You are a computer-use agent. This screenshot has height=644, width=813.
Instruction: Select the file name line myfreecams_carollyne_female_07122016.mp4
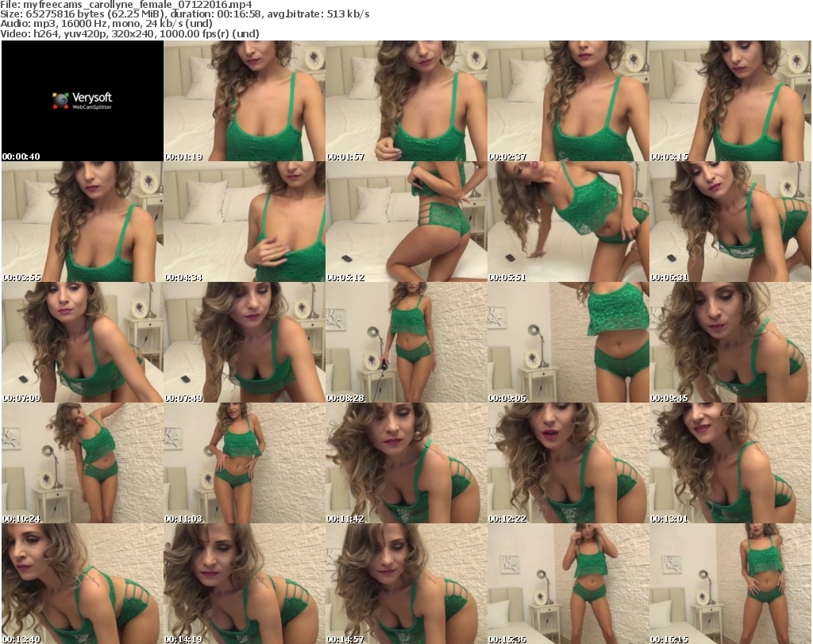click(126, 5)
